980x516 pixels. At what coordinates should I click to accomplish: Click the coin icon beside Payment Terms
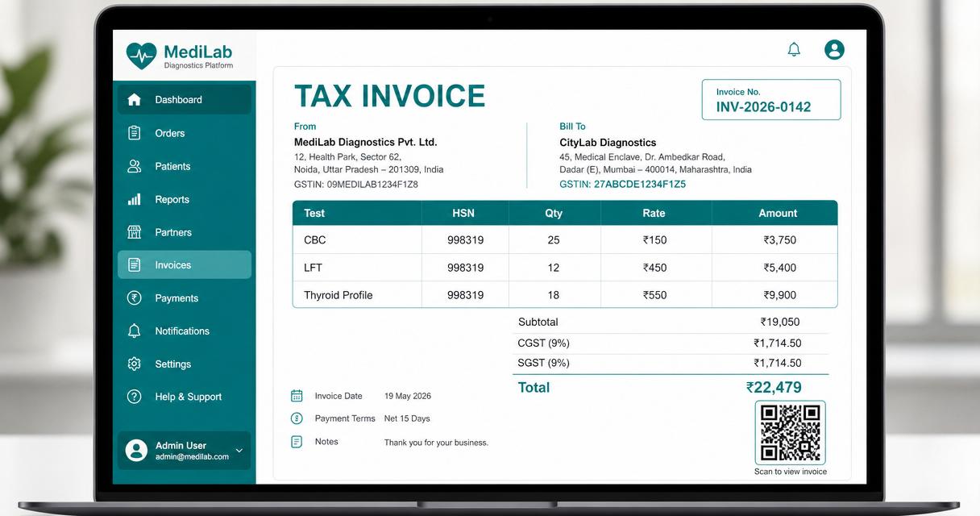(x=297, y=418)
